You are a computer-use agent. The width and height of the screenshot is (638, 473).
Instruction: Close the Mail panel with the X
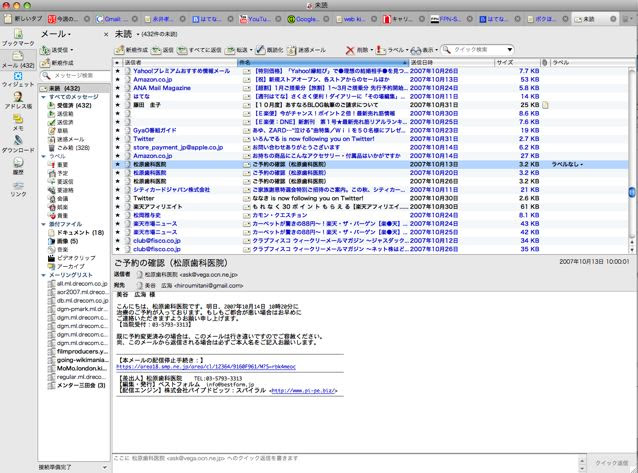[x=106, y=35]
